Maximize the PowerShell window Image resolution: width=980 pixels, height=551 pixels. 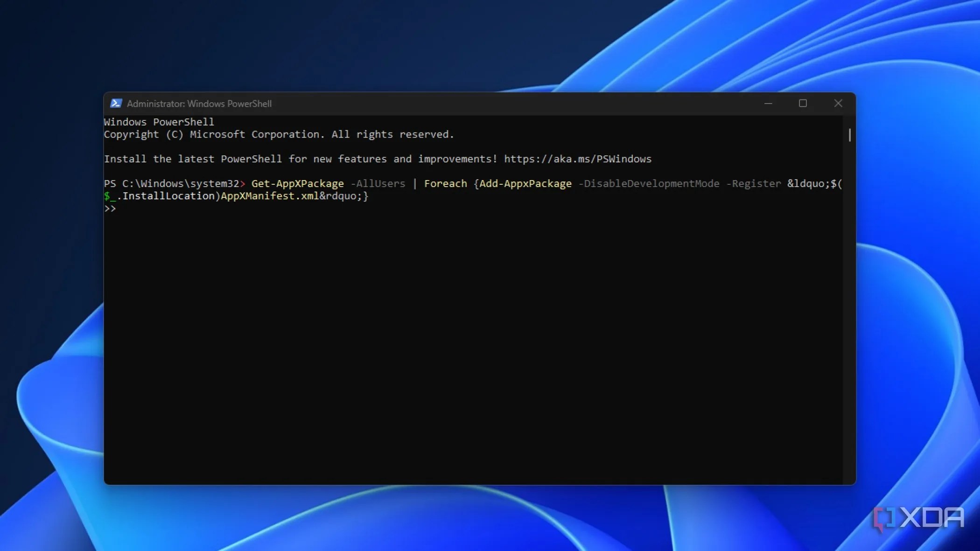803,104
